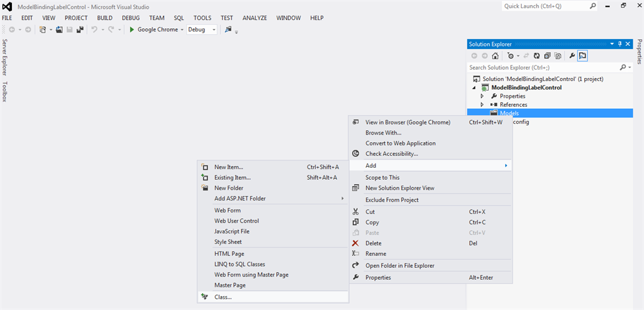Start debugging with the green play icon

pos(131,30)
